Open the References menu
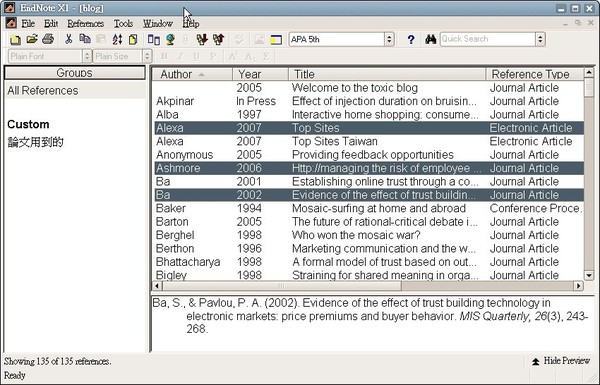The width and height of the screenshot is (600, 385). (86, 23)
